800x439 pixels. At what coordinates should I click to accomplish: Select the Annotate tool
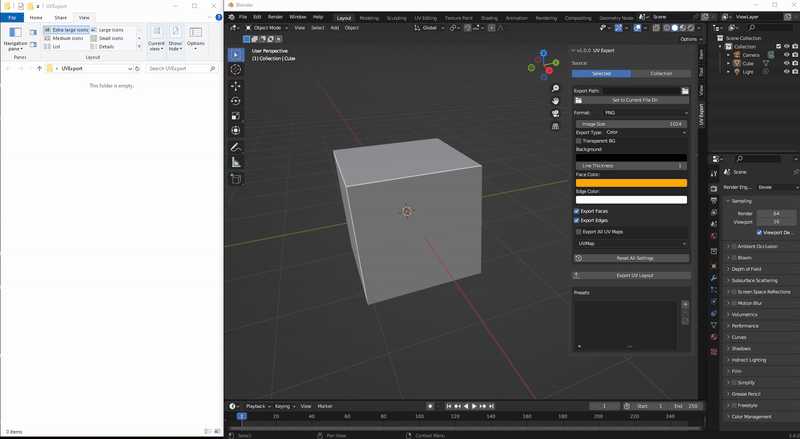point(235,148)
